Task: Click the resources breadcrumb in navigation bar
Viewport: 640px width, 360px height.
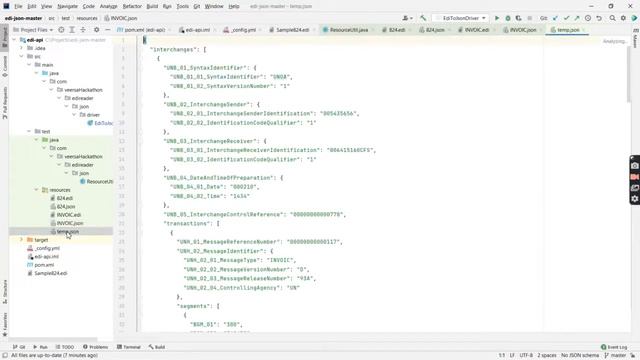Action: click(x=87, y=18)
